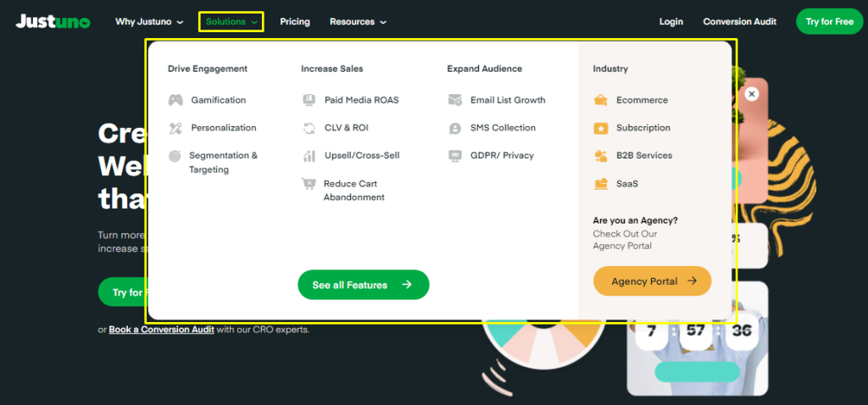The width and height of the screenshot is (868, 405).
Task: Expand the Why Justuno chevron
Action: 180,23
